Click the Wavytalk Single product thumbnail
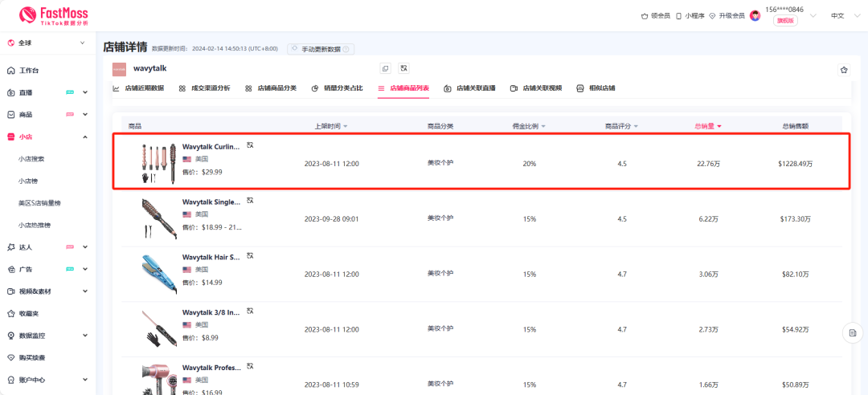The width and height of the screenshot is (868, 395). click(x=159, y=218)
